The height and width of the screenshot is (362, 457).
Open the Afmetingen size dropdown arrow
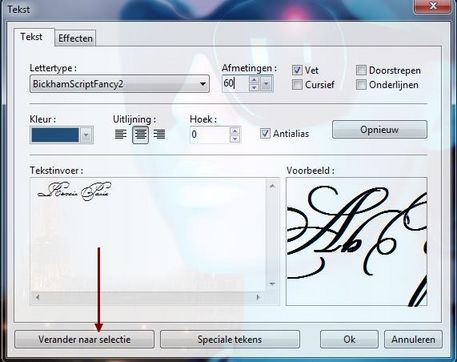[266, 84]
